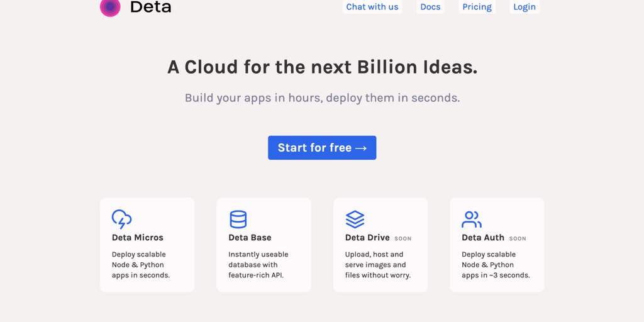This screenshot has height=322, width=644.
Task: Click the cloud lightning Deta Micros icon
Action: [121, 219]
